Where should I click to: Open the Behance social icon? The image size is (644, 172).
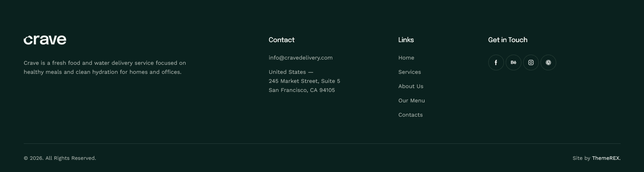[513, 63]
